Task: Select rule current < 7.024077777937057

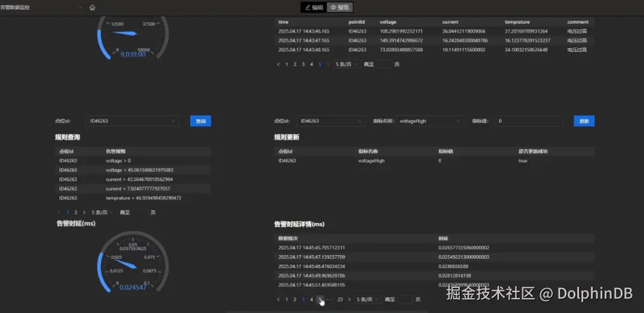Action: click(138, 188)
